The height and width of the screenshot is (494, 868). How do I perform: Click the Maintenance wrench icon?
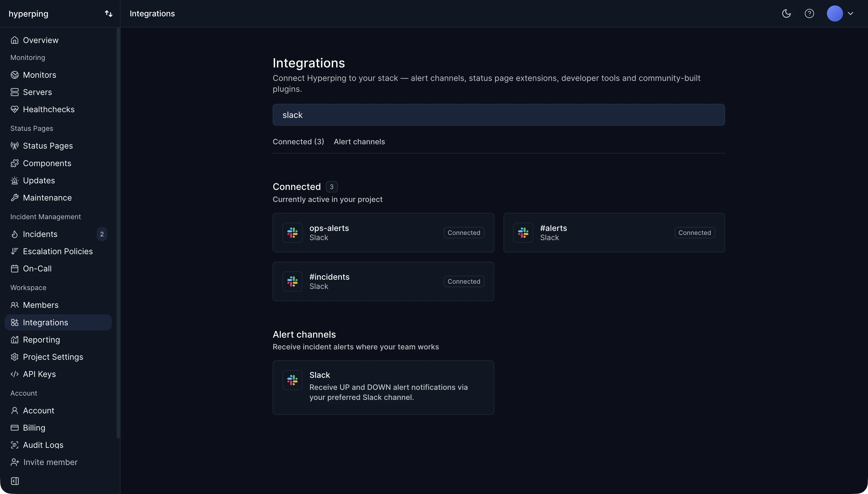click(x=14, y=197)
